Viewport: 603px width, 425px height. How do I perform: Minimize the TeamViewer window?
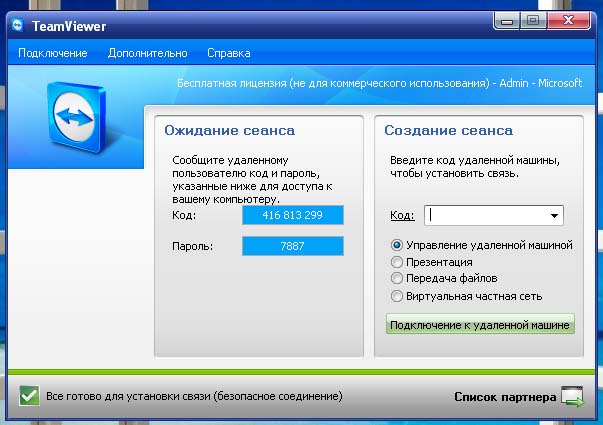click(507, 20)
